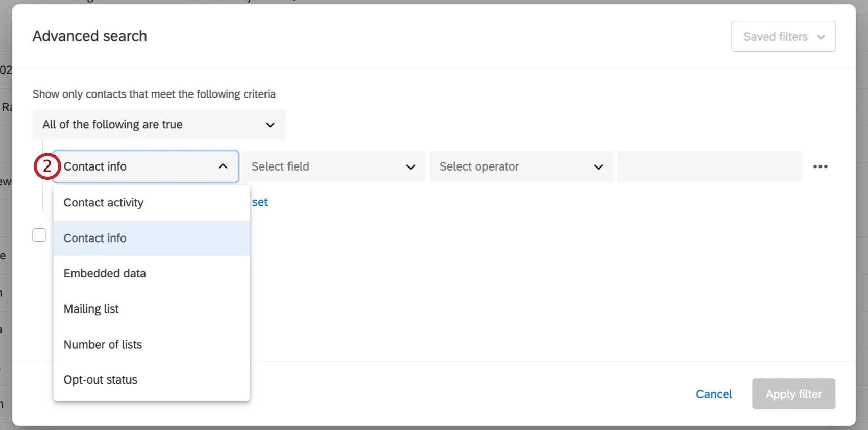
Task: Choose Opt-out status option
Action: 101,380
